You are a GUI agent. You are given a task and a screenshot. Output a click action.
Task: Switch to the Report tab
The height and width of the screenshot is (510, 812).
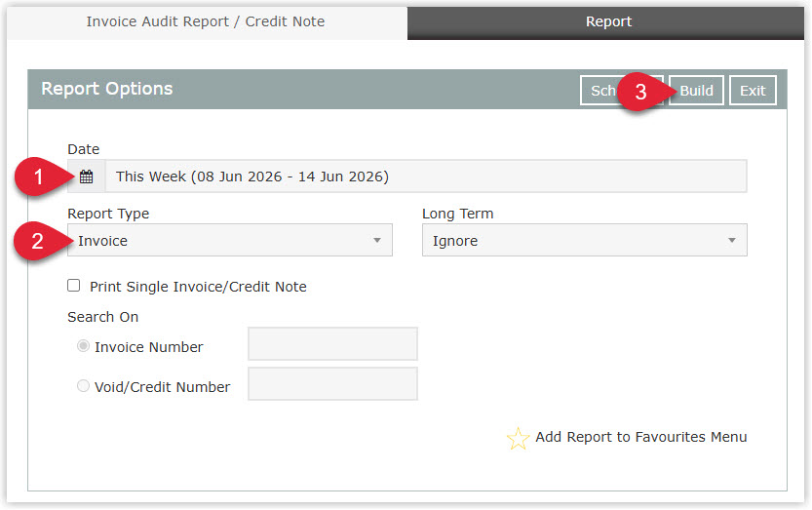point(606,22)
